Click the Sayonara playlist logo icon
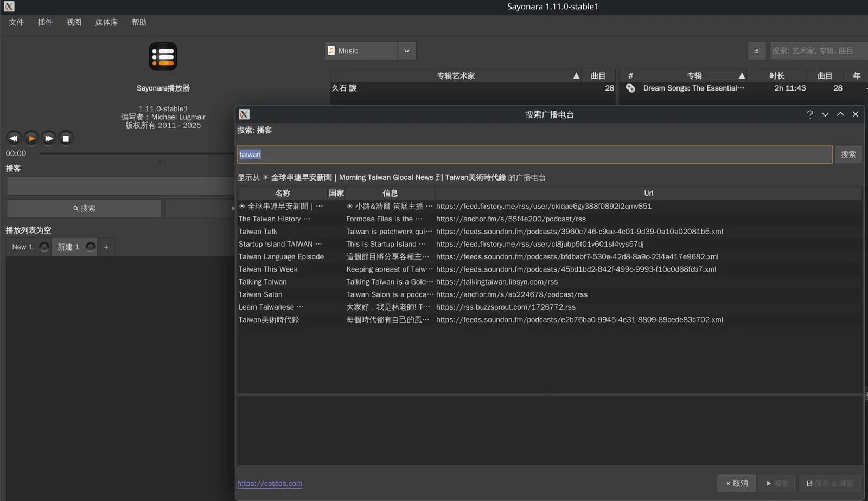This screenshot has width=868, height=501. [163, 56]
